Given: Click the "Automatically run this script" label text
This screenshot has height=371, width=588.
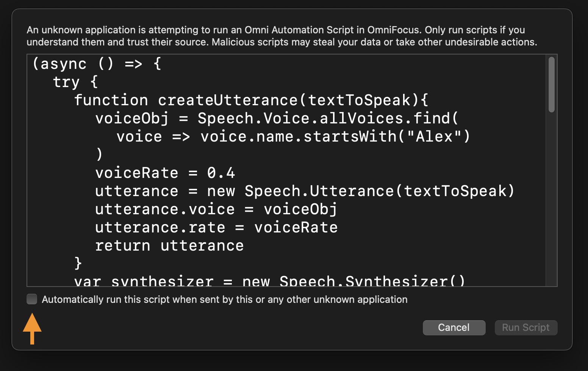Looking at the screenshot, I should pos(225,299).
